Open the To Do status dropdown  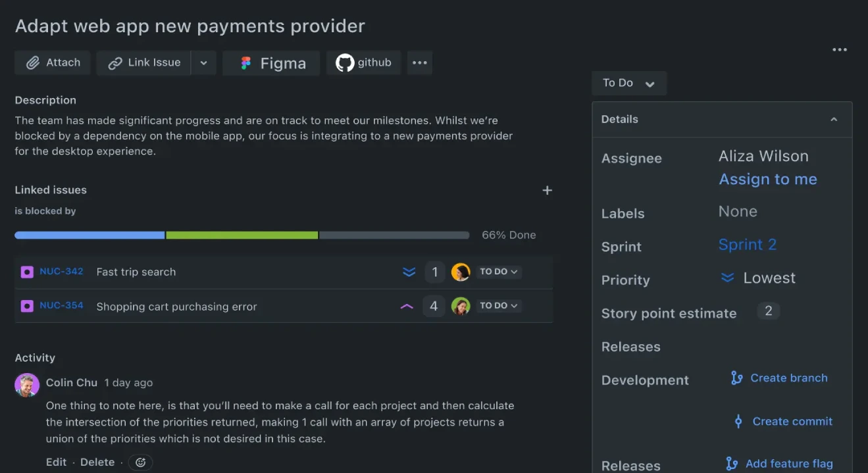pos(628,83)
